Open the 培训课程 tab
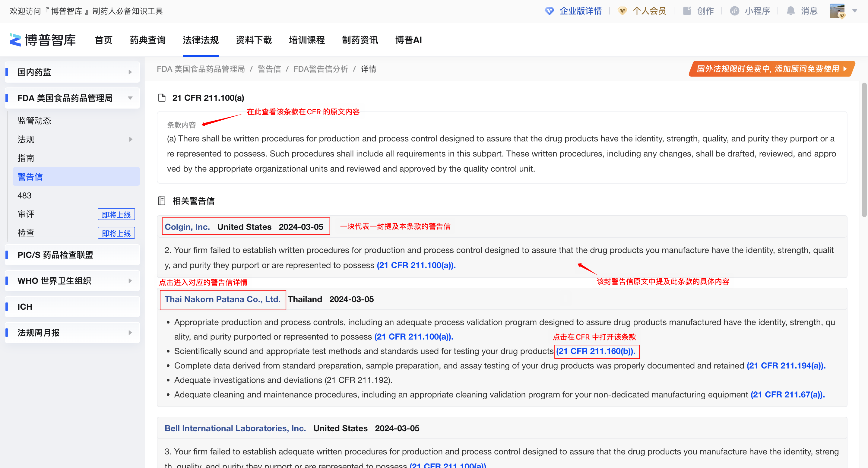This screenshot has width=868, height=468. click(307, 40)
